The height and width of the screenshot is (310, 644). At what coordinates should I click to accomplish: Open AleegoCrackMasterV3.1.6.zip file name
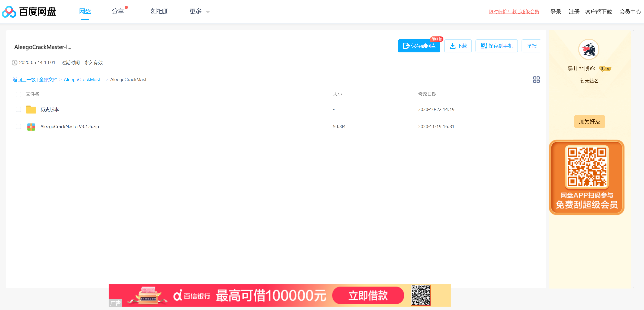tap(70, 127)
